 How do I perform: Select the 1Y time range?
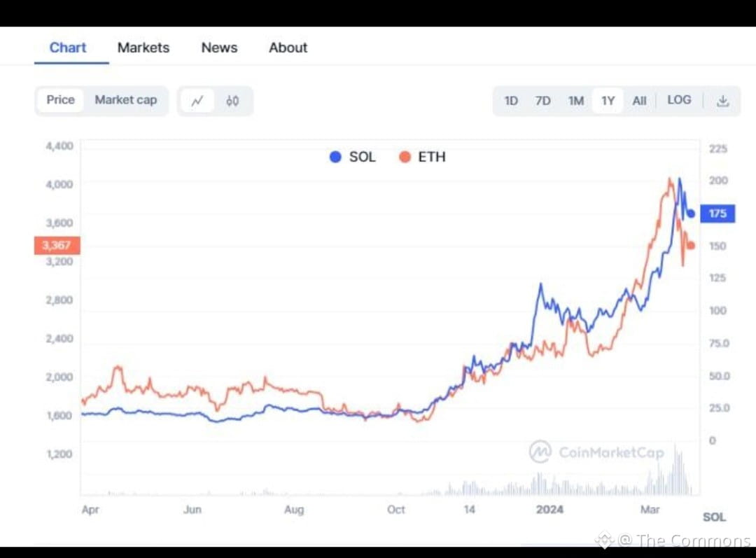point(608,101)
